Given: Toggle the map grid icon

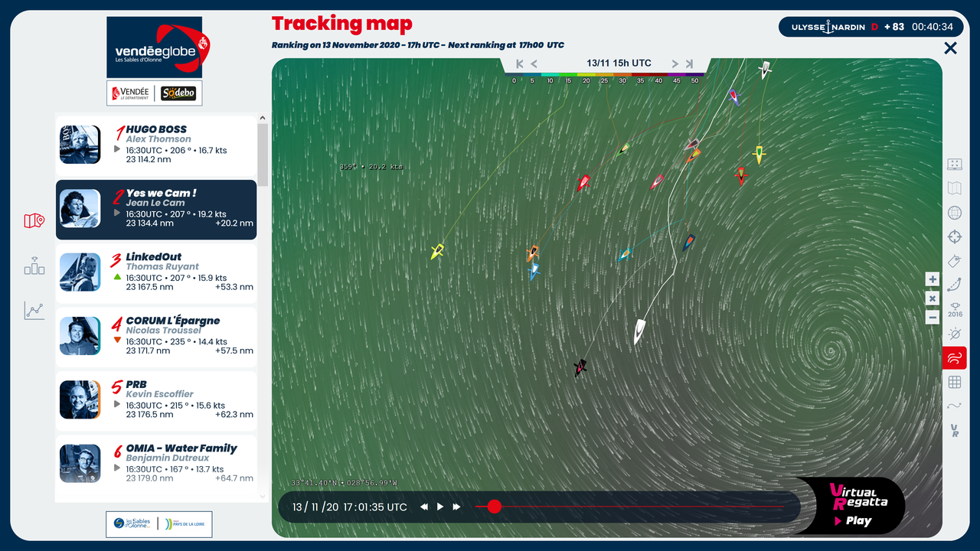Looking at the screenshot, I should click(x=954, y=382).
